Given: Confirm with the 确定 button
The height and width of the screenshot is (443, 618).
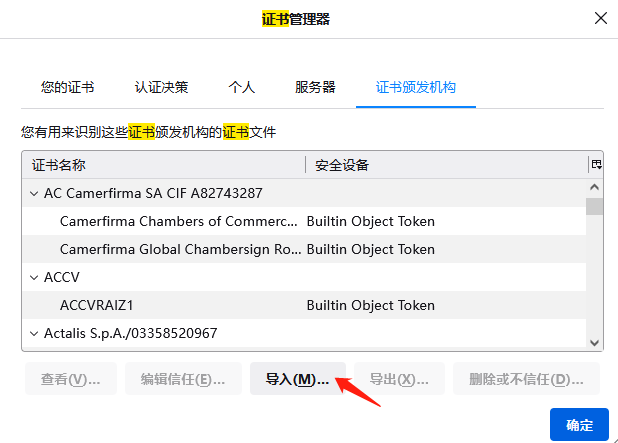Looking at the screenshot, I should (579, 424).
